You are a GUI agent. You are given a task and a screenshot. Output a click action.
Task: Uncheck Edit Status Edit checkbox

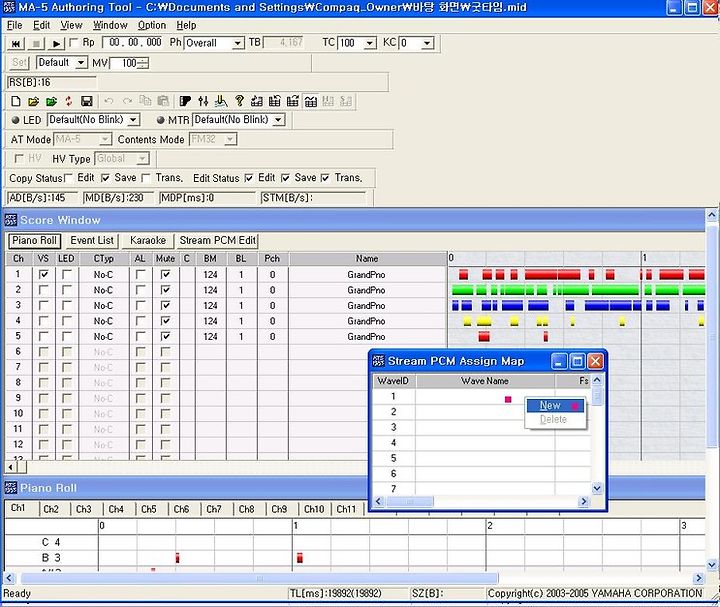click(249, 178)
